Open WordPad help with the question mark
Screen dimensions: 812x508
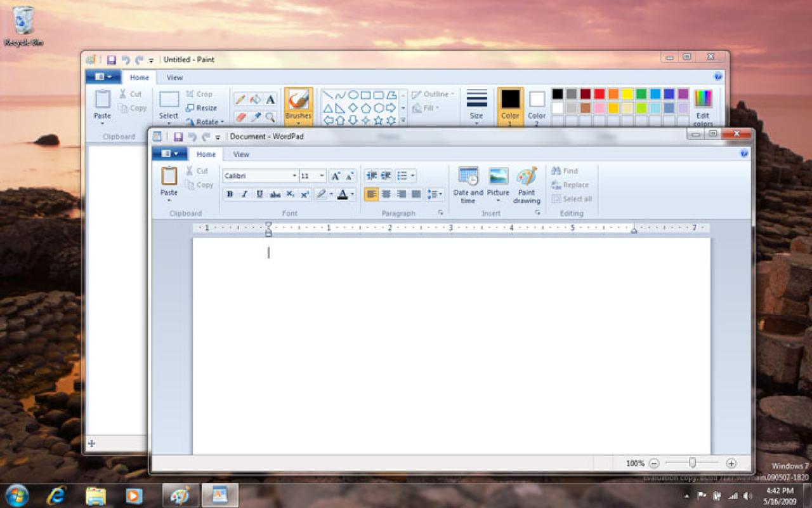[x=744, y=154]
